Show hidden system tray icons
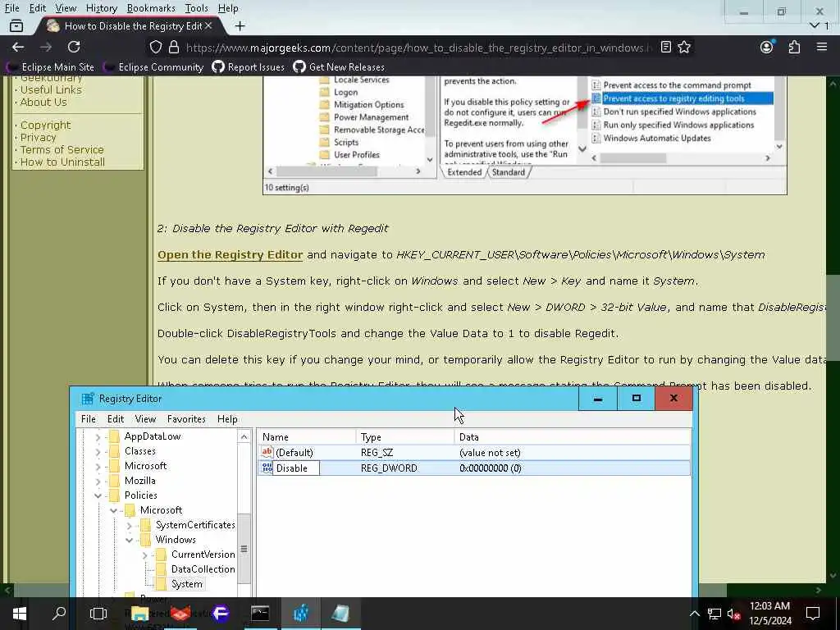Screen dimensions: 840x630 694,614
